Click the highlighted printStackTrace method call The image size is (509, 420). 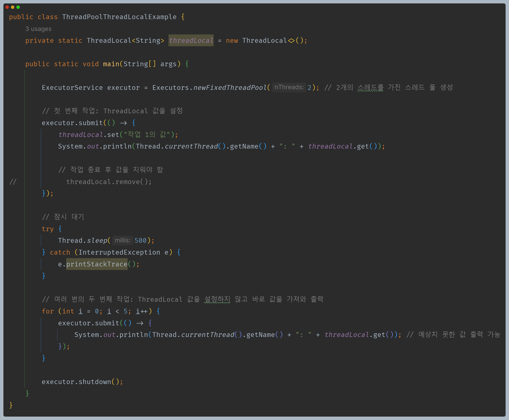coord(97,264)
